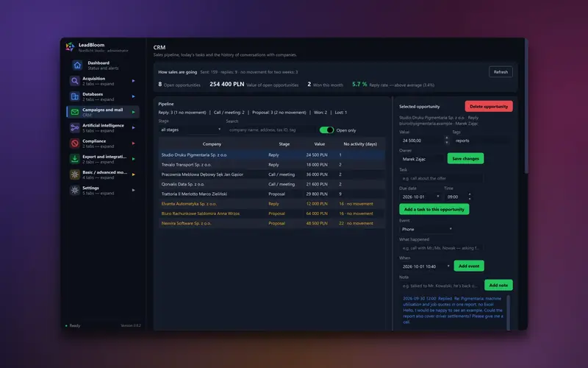Viewport: 588px width, 368px height.
Task: Click the Add event button
Action: pyautogui.click(x=469, y=266)
